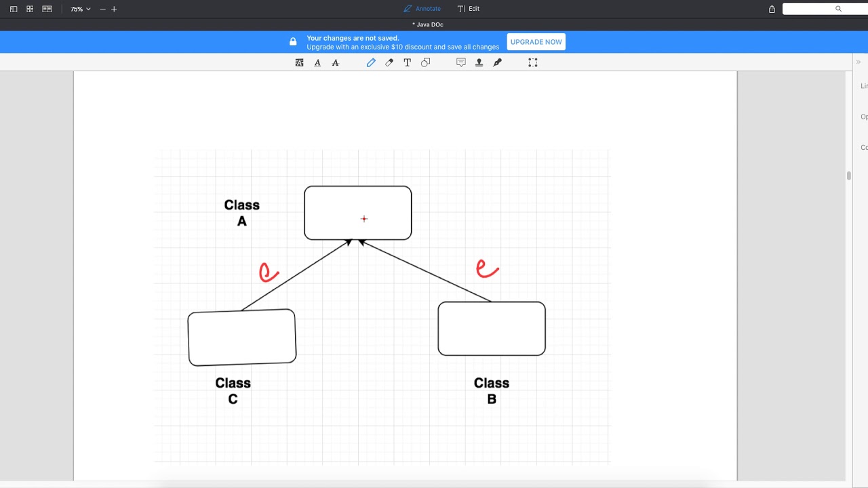This screenshot has width=868, height=488.
Task: Select the eraser tool
Action: (389, 62)
